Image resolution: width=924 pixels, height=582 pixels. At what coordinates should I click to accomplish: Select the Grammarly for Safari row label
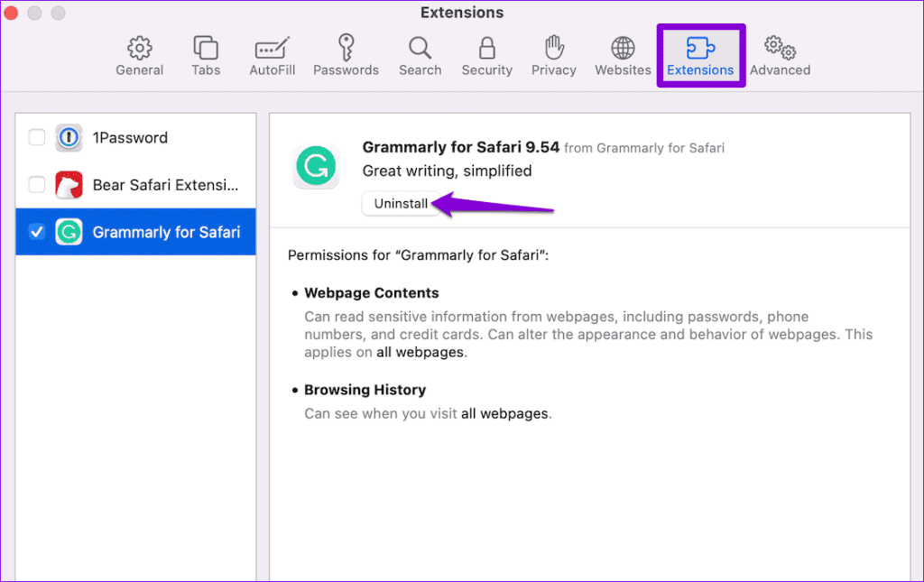click(x=166, y=232)
